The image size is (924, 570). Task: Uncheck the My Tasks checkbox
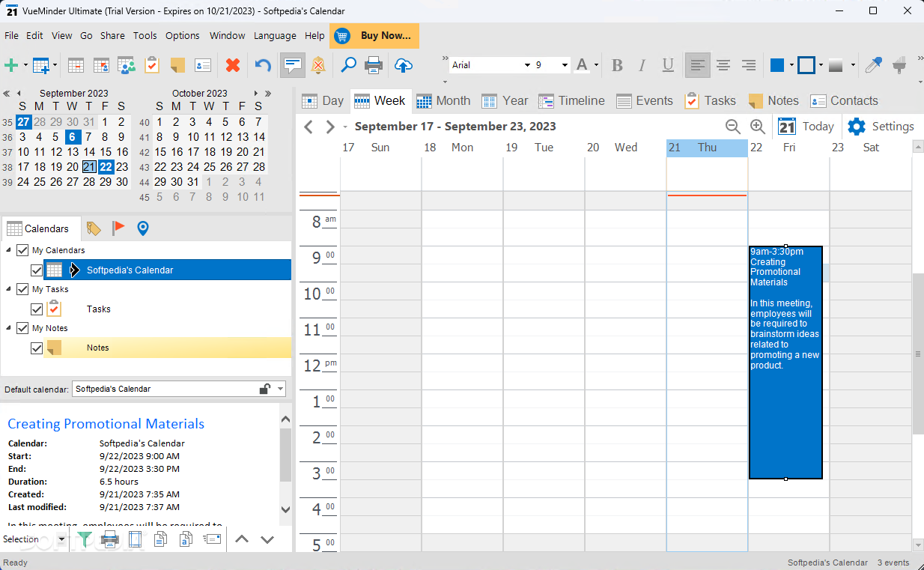pos(22,289)
